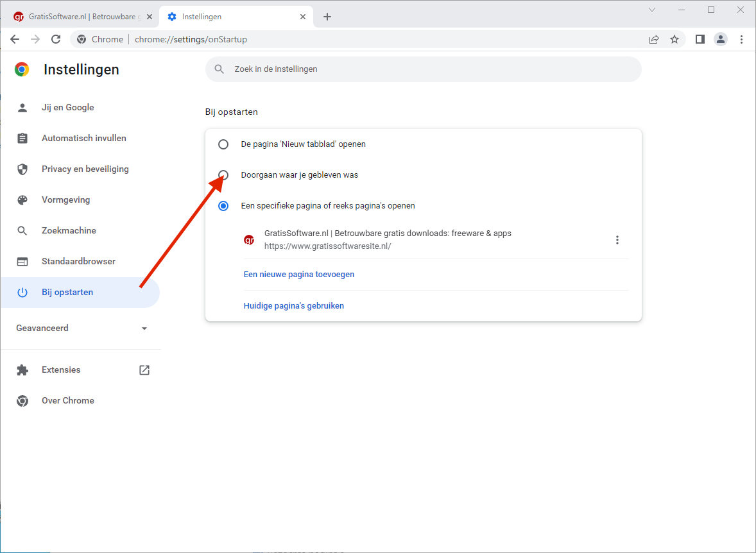Toggle the side panel icon
This screenshot has height=553, width=756.
click(700, 39)
